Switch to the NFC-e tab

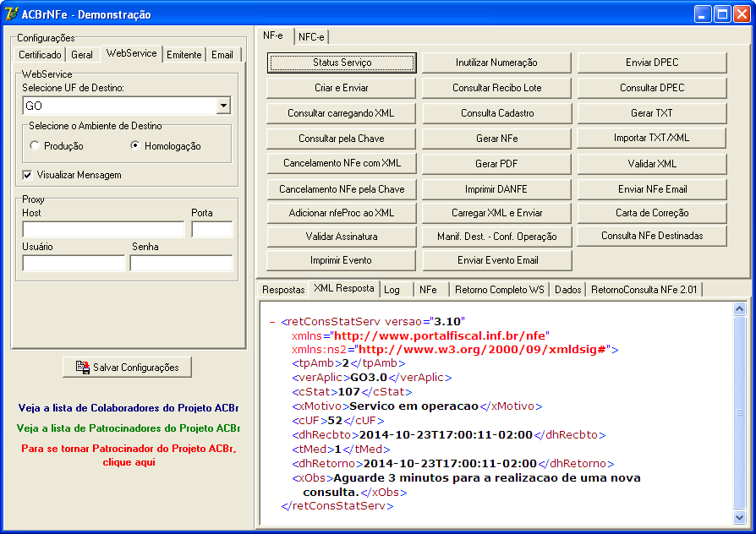tap(311, 37)
